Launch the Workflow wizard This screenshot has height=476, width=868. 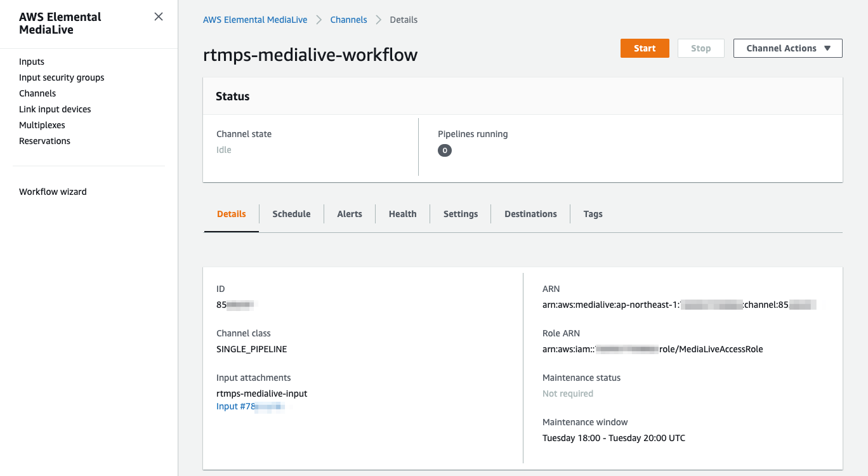pos(53,192)
